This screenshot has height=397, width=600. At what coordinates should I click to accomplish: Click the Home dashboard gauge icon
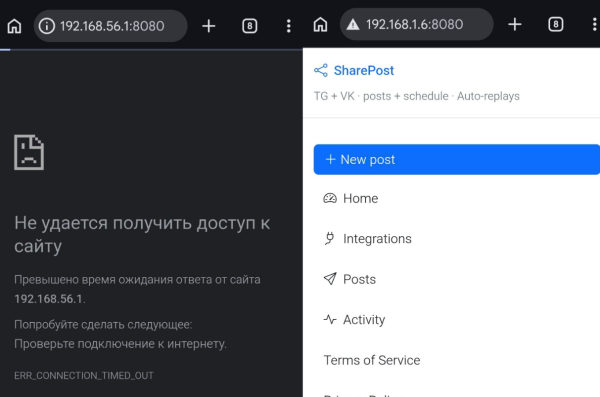pos(330,198)
